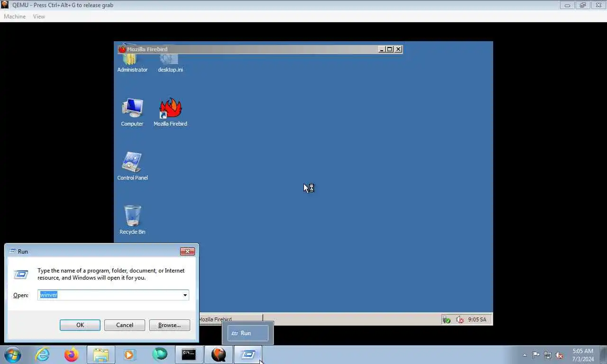This screenshot has width=607, height=364.
Task: Open the Command Prompt taskbar icon
Action: coord(189,355)
